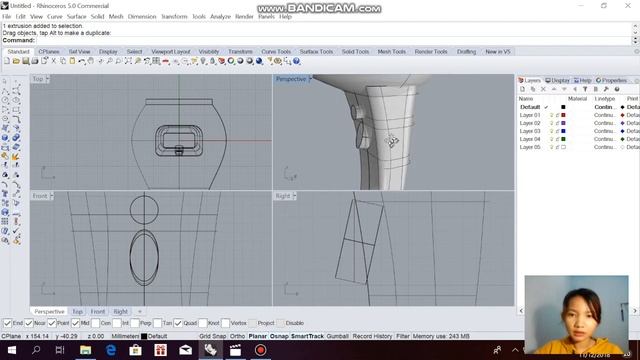This screenshot has height=360, width=640.
Task: Click the Help question mark toolbar icon
Action: [x=297, y=61]
